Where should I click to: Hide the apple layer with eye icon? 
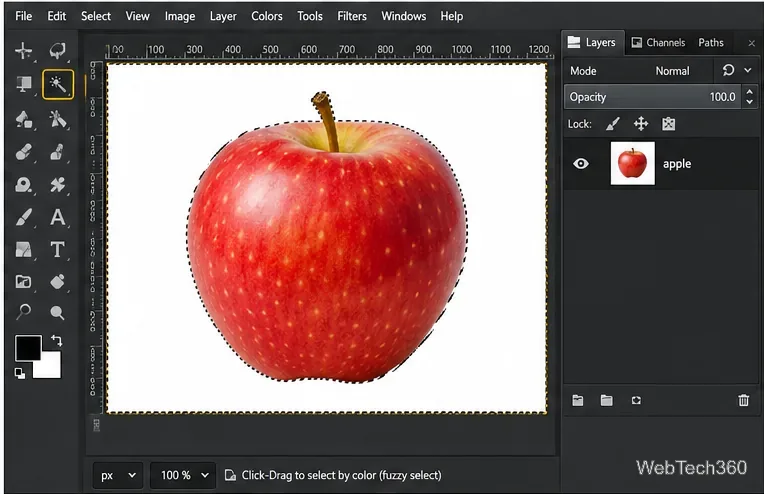click(x=581, y=164)
